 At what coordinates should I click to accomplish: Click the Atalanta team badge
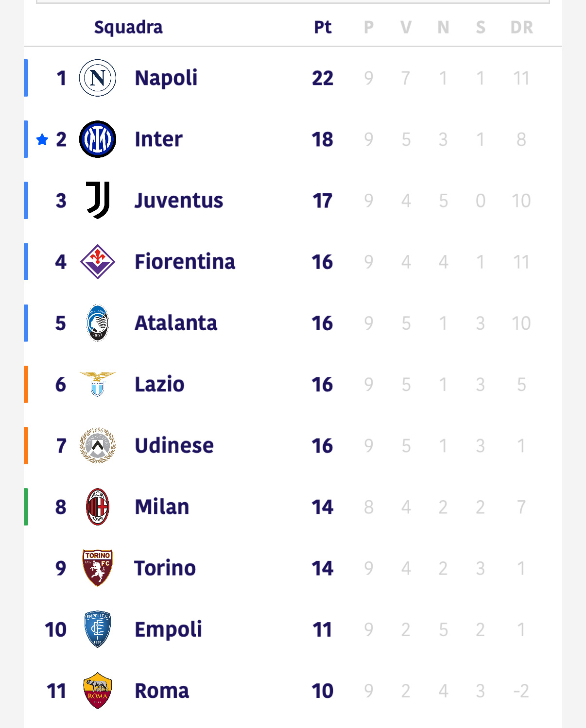[x=98, y=323]
